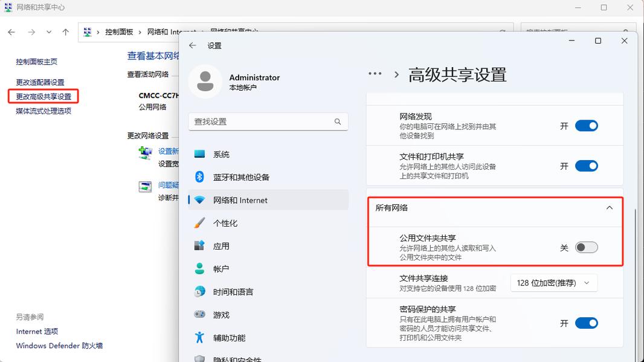Image resolution: width=644 pixels, height=362 pixels.
Task: Open the 128 位加密 dropdown
Action: coord(553,282)
